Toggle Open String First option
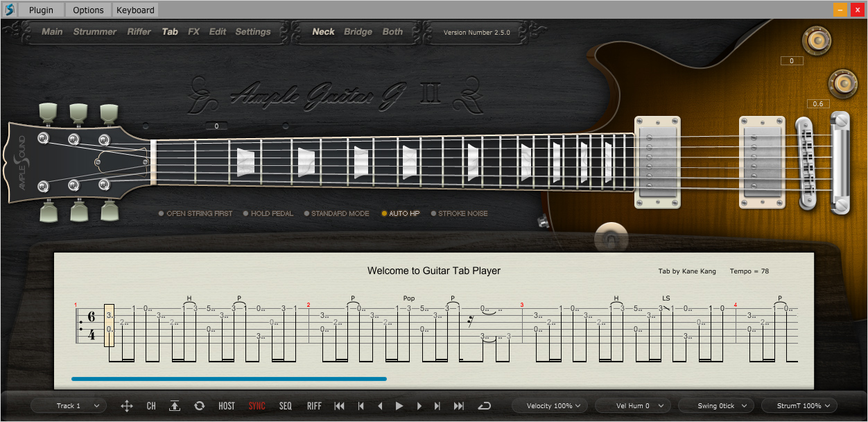 coord(196,214)
